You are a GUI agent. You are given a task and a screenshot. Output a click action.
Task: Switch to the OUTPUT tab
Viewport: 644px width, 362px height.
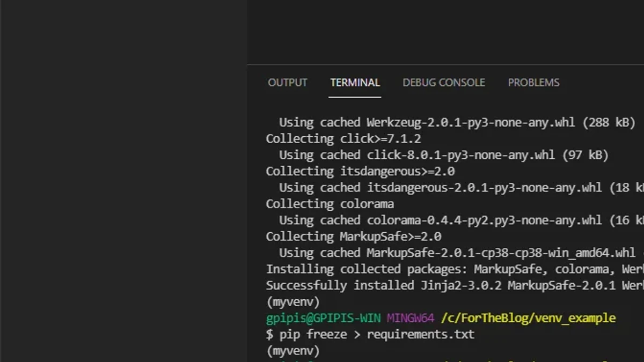[x=288, y=83]
